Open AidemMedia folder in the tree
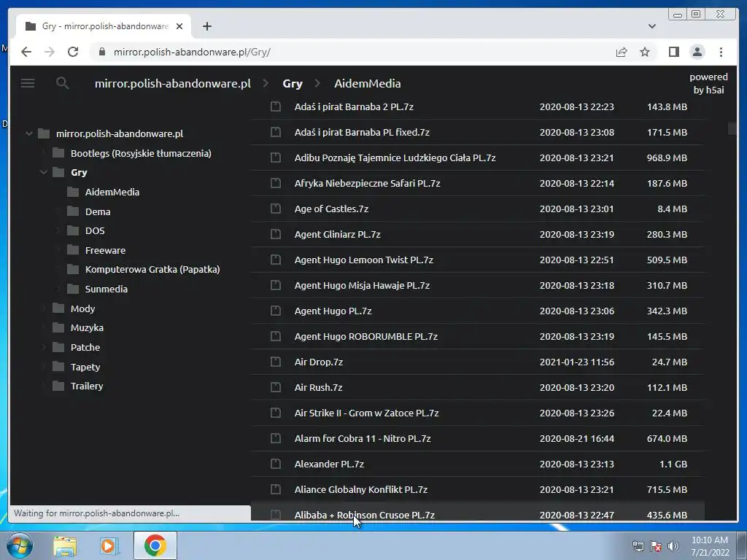747x560 pixels. coord(112,192)
